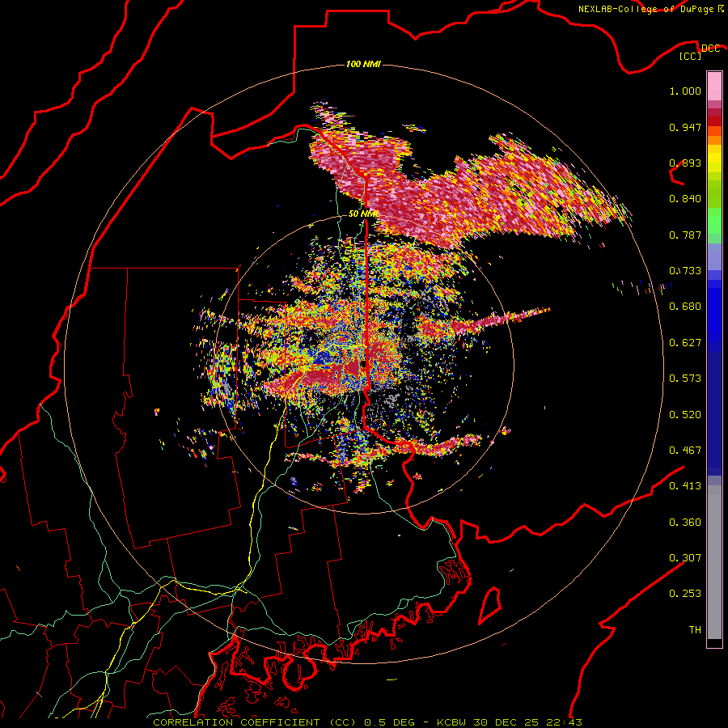The image size is (728, 728).
Task: Click the 0.467 color scale value
Action: [685, 451]
